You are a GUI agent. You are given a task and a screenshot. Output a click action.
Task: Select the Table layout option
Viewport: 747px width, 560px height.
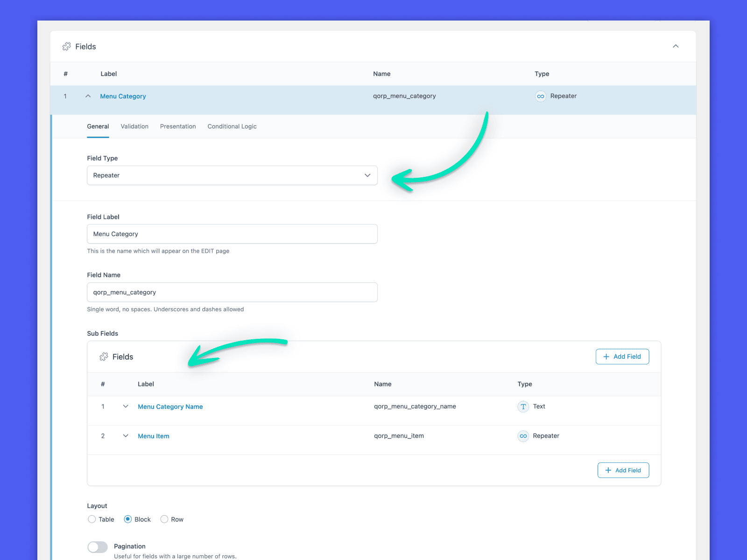point(92,519)
